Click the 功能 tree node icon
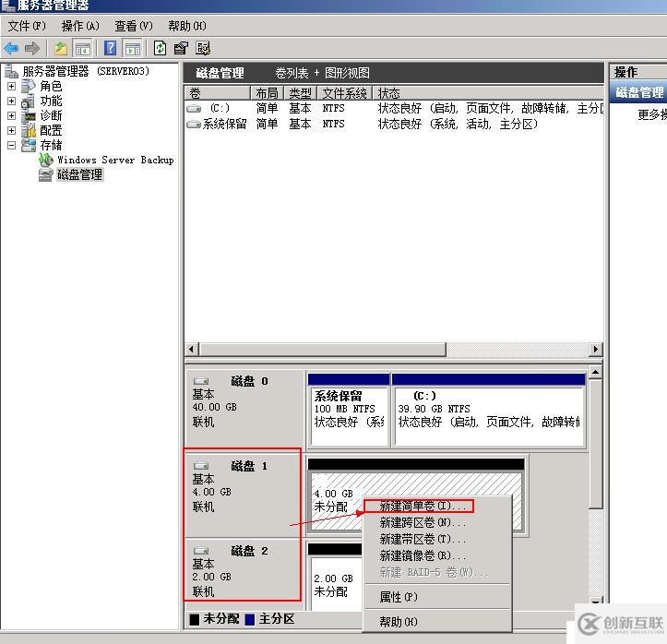 tap(29, 101)
